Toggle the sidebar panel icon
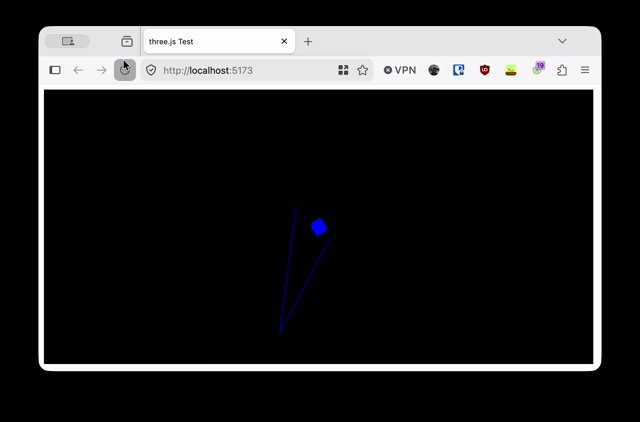 click(55, 70)
